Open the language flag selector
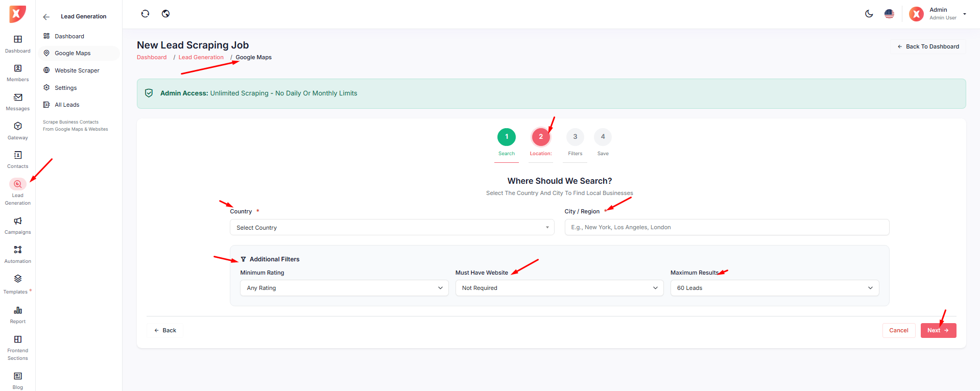Image resolution: width=980 pixels, height=391 pixels. (889, 14)
